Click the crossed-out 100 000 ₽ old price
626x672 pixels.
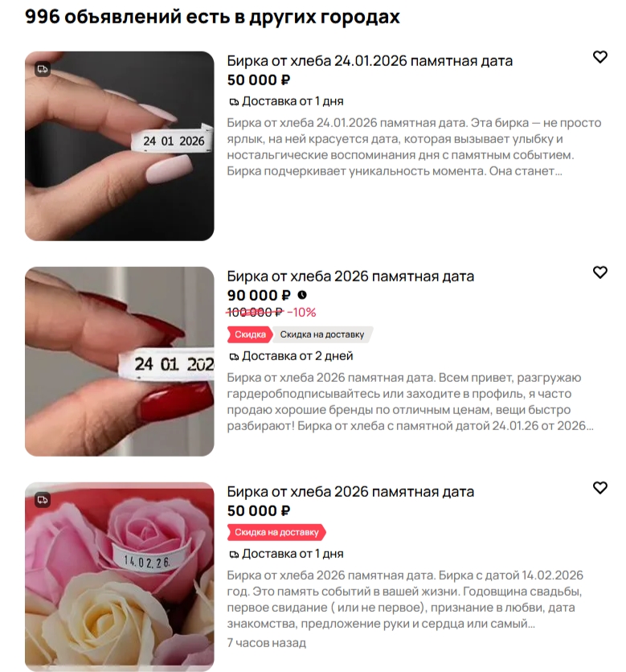[x=255, y=313]
